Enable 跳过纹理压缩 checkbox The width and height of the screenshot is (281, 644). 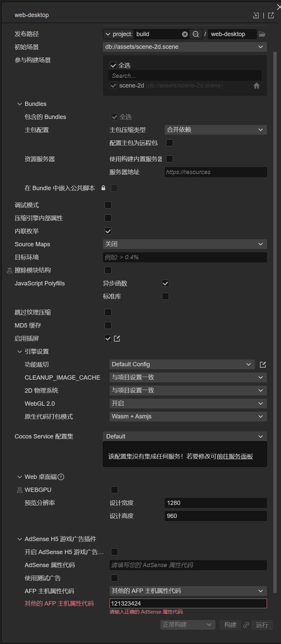pos(108,312)
